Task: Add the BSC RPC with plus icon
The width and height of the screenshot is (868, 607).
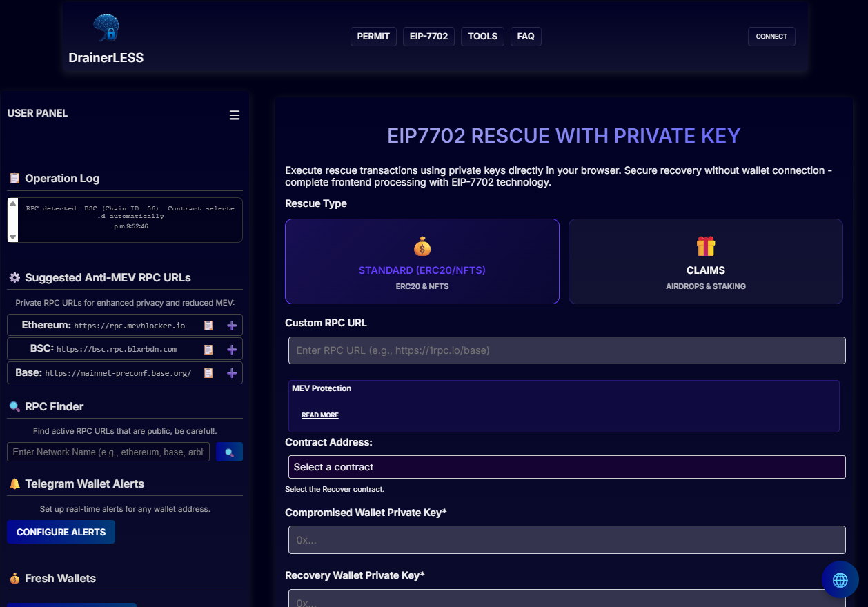Action: pos(232,350)
